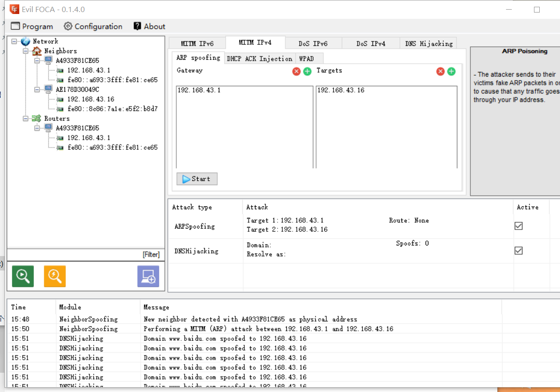
Task: Click the [Filter] link in the network panel
Action: click(151, 255)
